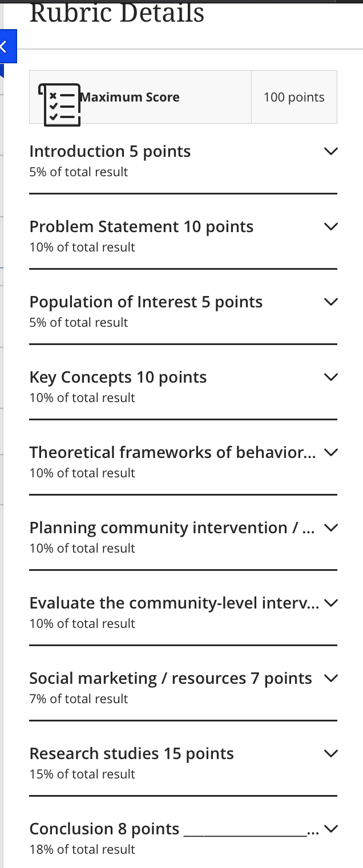This screenshot has width=363, height=868.
Task: Expand Evaluate community-level intervention chevron
Action: tap(330, 603)
